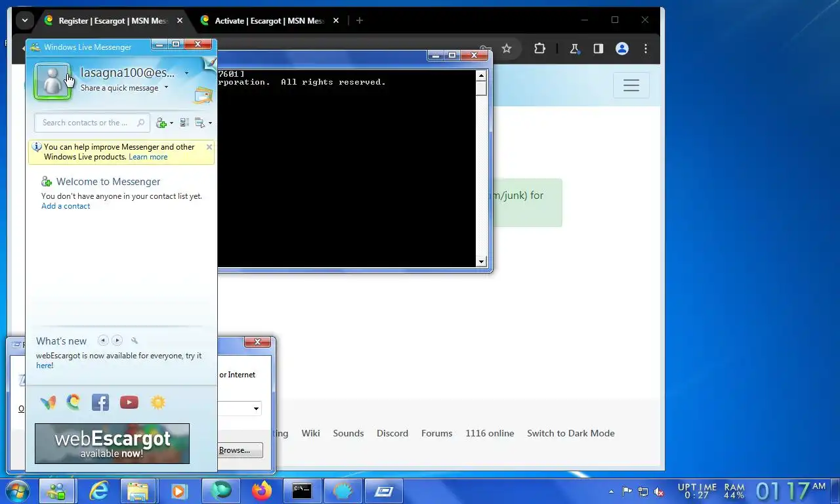Open the scene paintbrush icon in Messenger
Viewport: 840px width, 504px height.
click(x=209, y=63)
